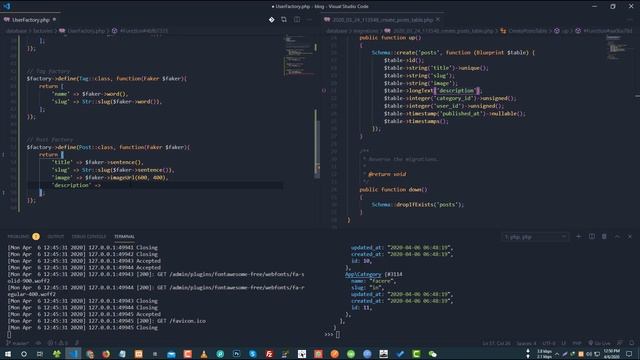Open the Visual Studio Code taskbar icon
Viewport: 640px width, 360px height.
tap(73, 354)
